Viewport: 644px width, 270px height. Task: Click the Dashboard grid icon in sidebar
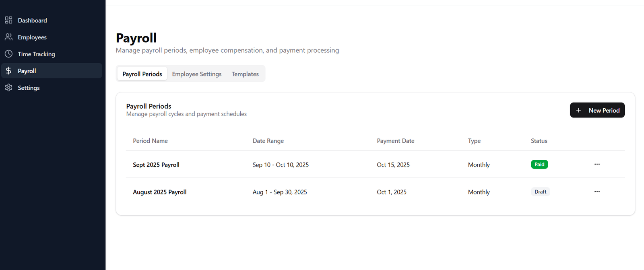point(8,20)
